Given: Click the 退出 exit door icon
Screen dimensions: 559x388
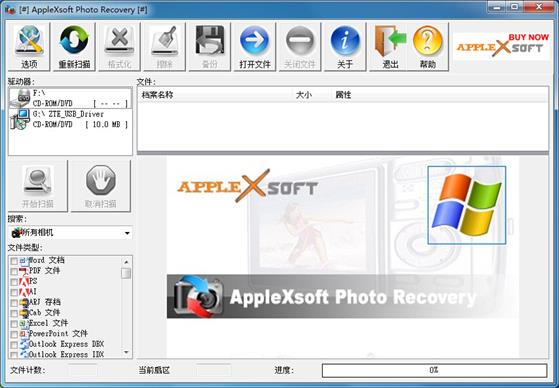Looking at the screenshot, I should (x=390, y=47).
